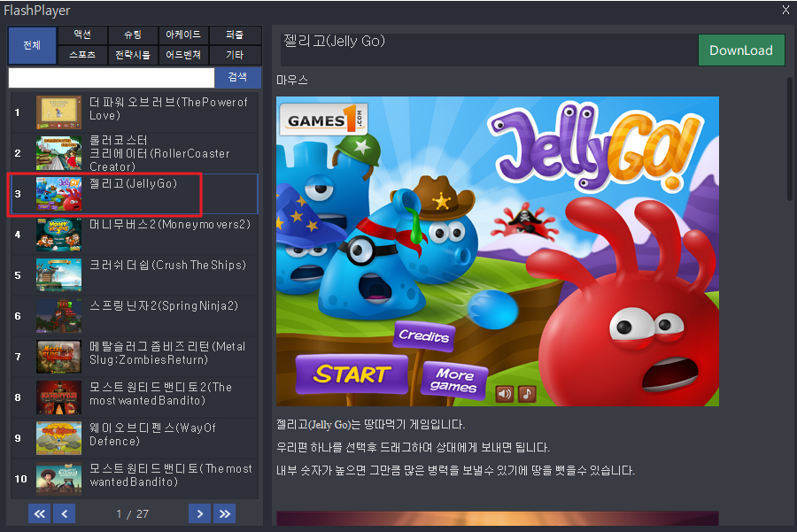The image size is (797, 532).
Task: Click Crush The Ships thumbnail
Action: pyautogui.click(x=59, y=275)
